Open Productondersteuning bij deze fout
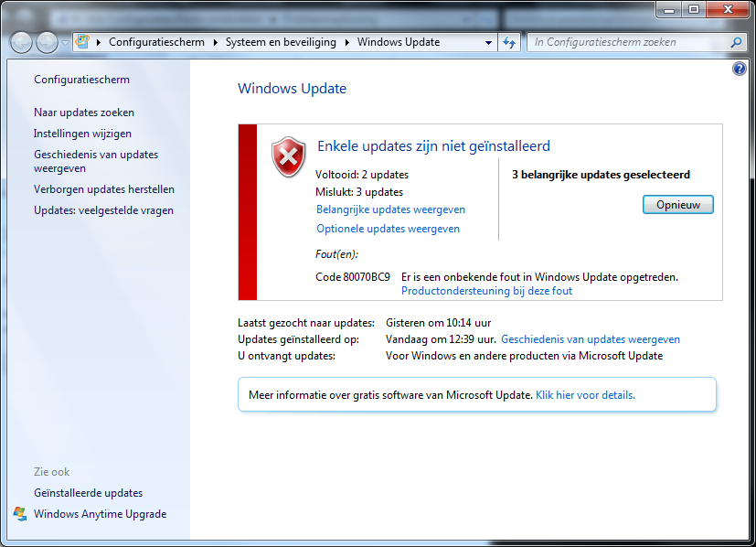The width and height of the screenshot is (756, 547). click(x=486, y=291)
